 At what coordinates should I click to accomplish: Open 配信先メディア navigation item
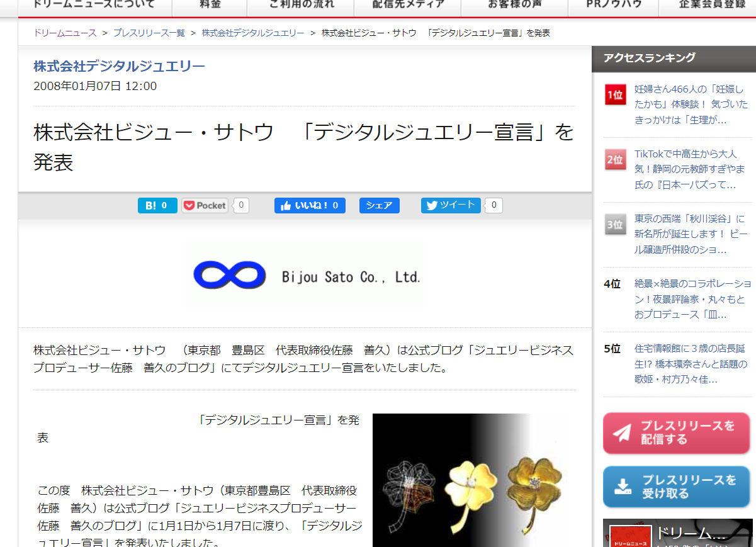(408, 5)
